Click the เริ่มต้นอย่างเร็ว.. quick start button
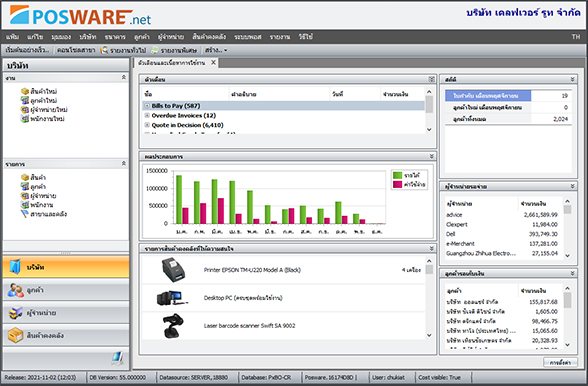Image resolution: width=588 pixels, height=386 pixels. 27,50
